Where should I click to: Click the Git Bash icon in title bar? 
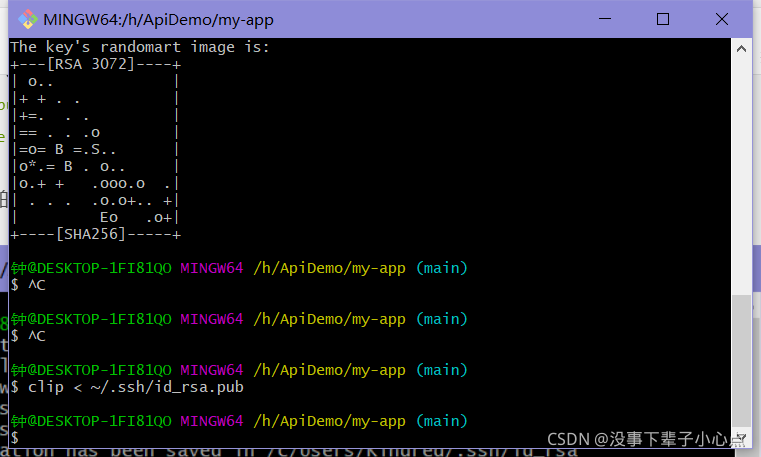tap(28, 19)
